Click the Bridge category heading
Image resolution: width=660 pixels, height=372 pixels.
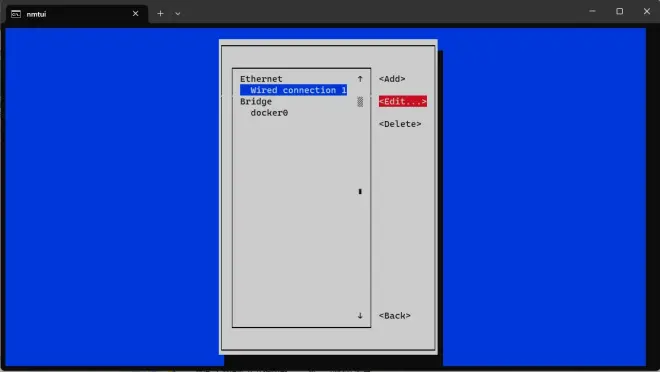[256, 101]
